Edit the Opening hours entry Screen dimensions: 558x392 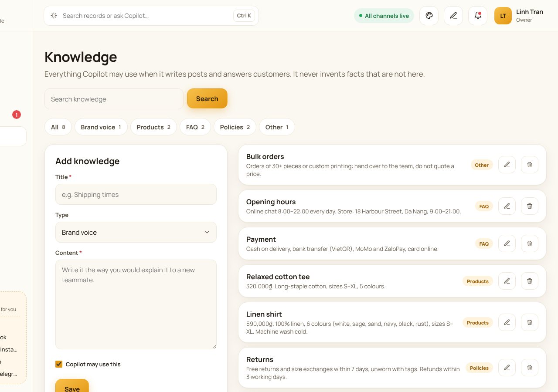(507, 206)
